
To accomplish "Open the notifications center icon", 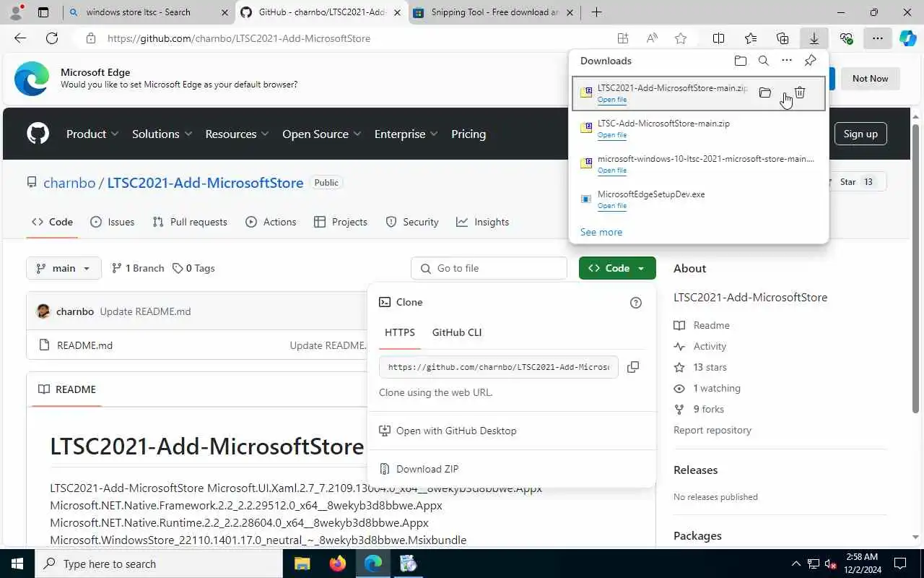I will (900, 564).
